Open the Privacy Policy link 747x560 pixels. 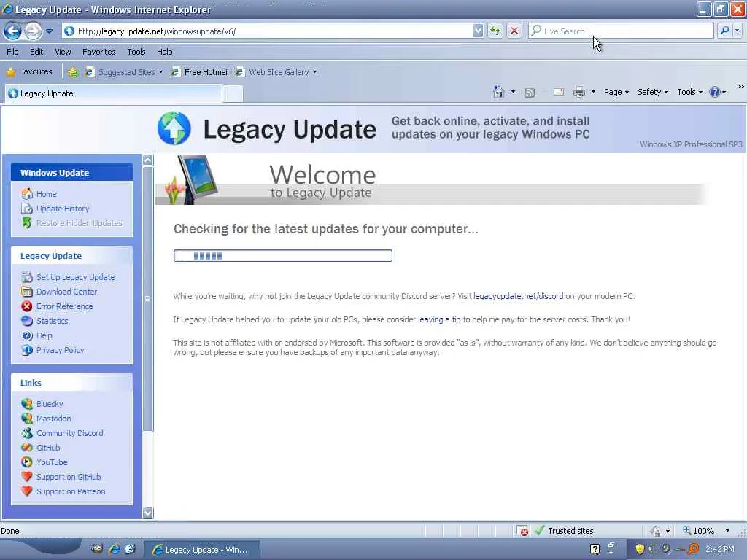[x=60, y=350]
